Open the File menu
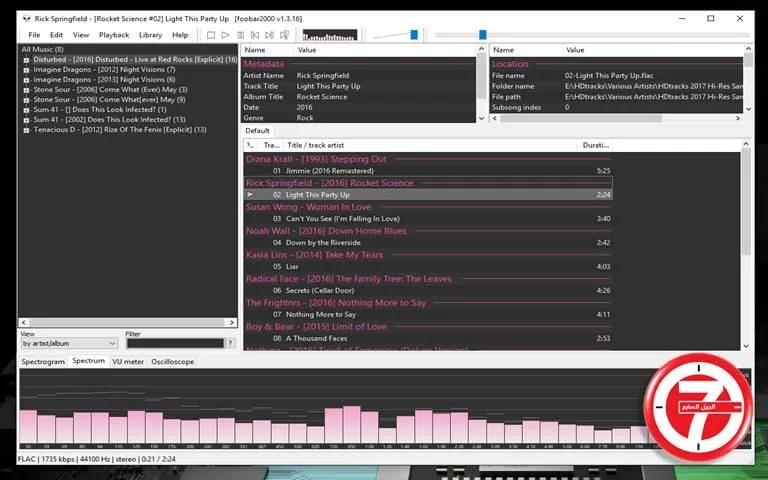 [x=34, y=35]
